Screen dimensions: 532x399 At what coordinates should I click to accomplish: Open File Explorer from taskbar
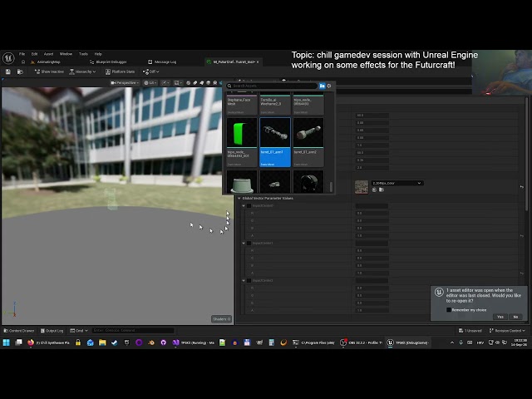[102, 342]
